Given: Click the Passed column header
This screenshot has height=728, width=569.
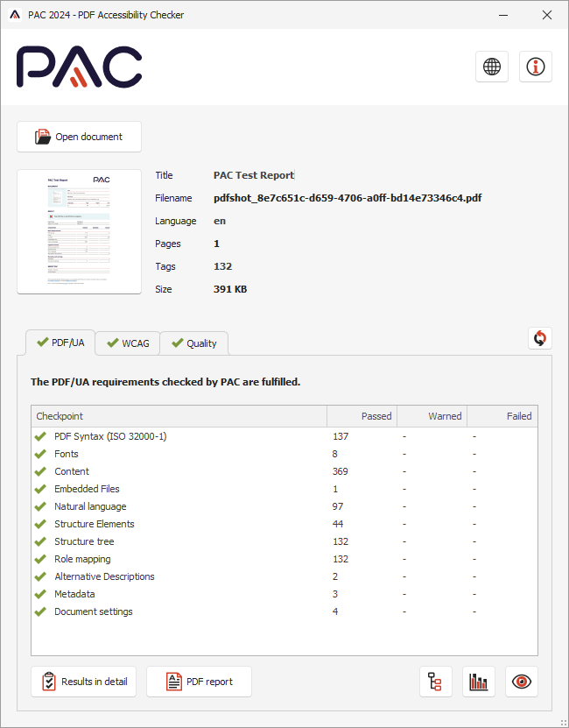Looking at the screenshot, I should click(362, 416).
